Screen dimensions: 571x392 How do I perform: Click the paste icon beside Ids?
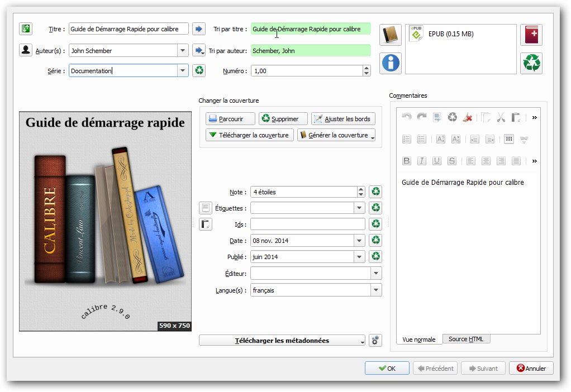pos(206,224)
